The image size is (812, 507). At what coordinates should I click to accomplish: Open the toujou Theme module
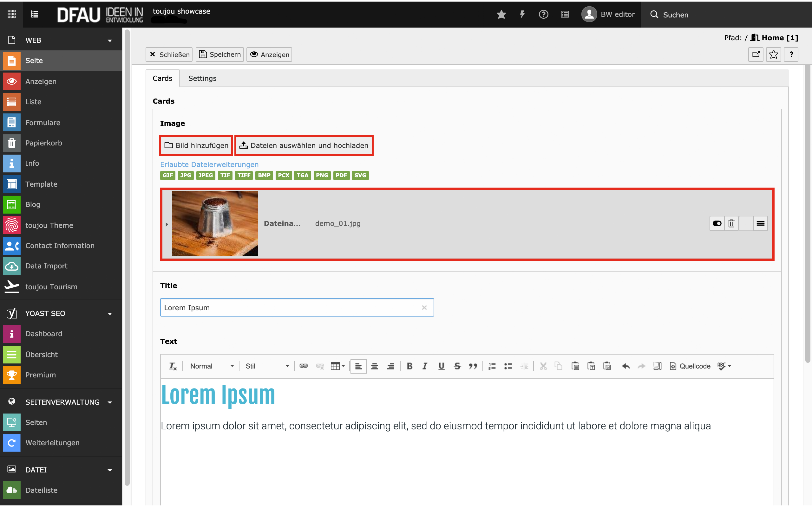click(x=49, y=225)
